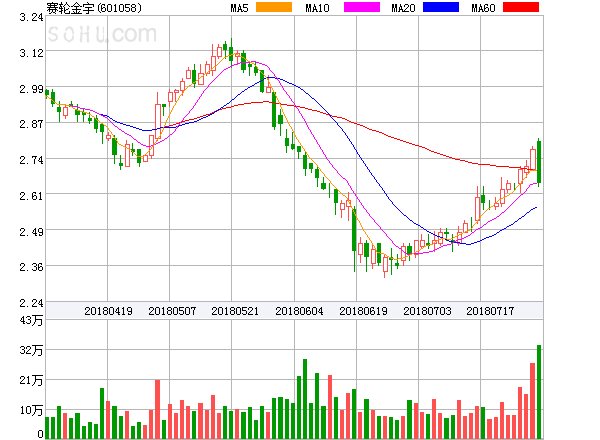The width and height of the screenshot is (600, 440).
Task: Click the magenta MA10 legend swatch
Action: pos(362,7)
